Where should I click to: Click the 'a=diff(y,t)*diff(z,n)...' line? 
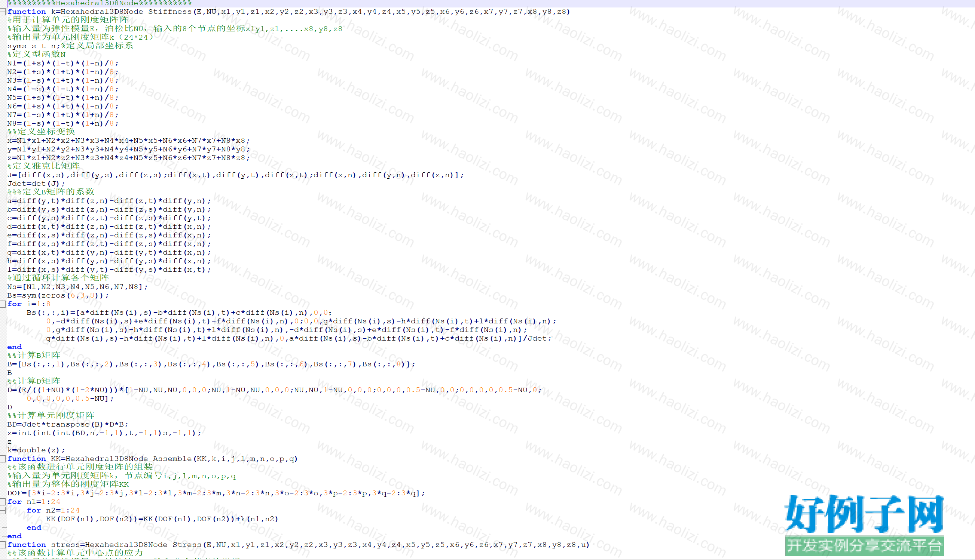click(x=109, y=201)
